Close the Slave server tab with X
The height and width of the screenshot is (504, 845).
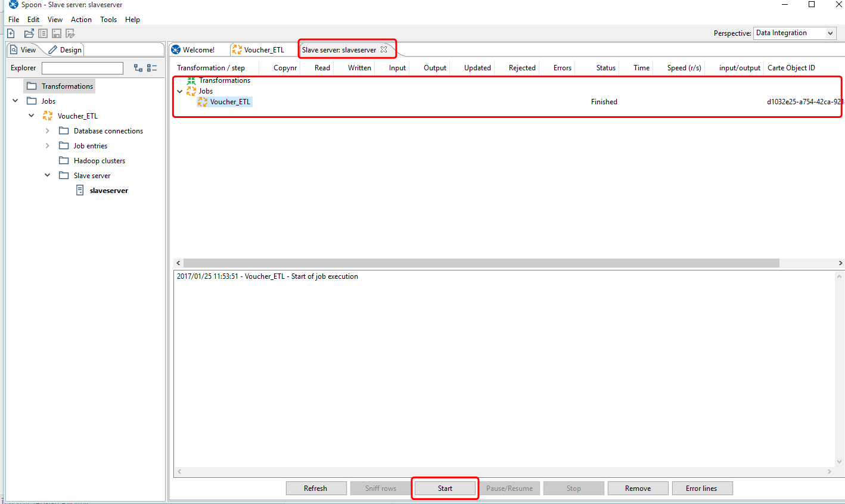pos(384,49)
